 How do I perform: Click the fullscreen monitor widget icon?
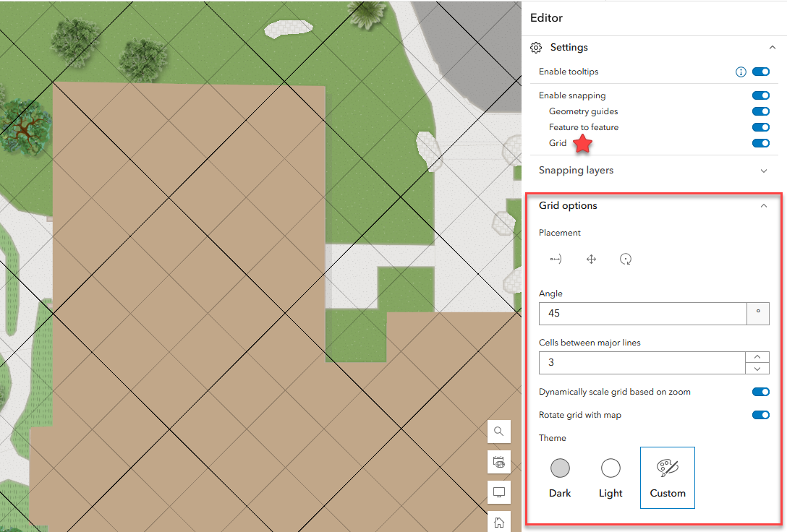499,492
